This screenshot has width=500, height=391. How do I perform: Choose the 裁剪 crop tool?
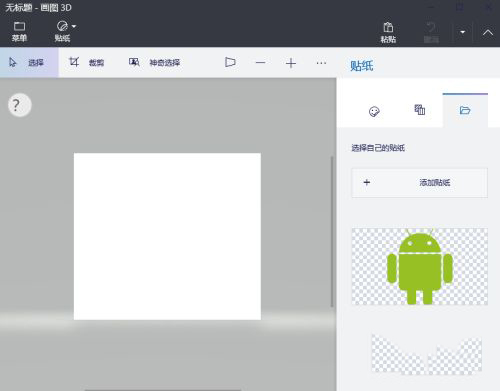87,62
